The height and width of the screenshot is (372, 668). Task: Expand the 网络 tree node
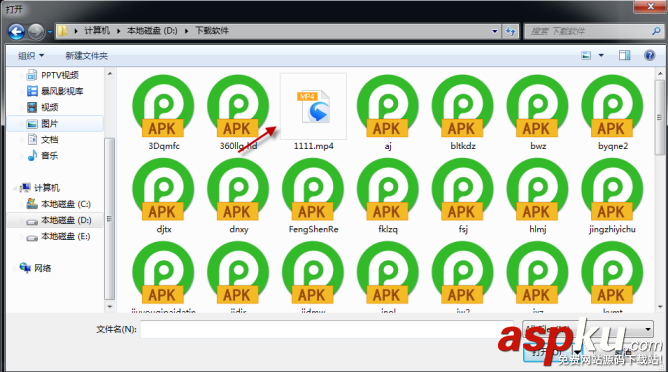coord(15,268)
